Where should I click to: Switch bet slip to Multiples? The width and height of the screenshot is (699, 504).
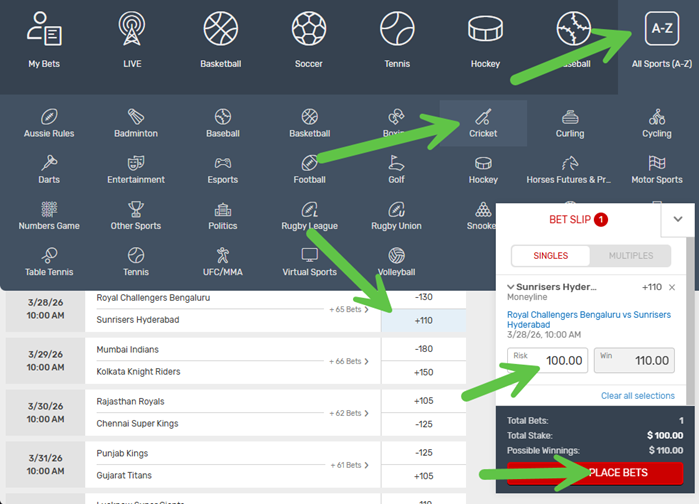point(630,256)
